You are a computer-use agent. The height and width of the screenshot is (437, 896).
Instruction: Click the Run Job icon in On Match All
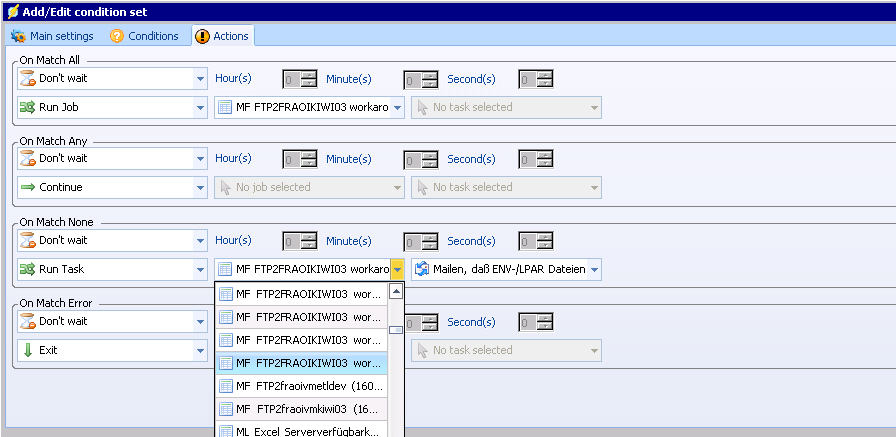pos(27,107)
